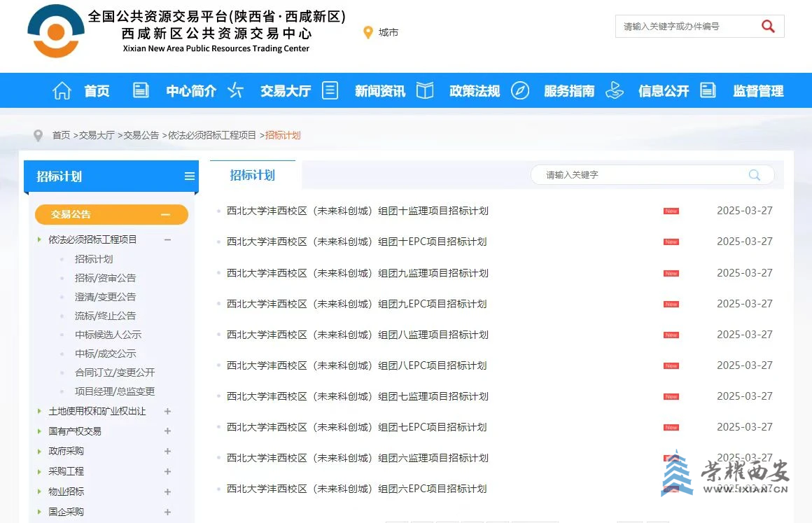Open 组团七EPC项目招标计划 announcement
The image size is (812, 523).
click(356, 427)
